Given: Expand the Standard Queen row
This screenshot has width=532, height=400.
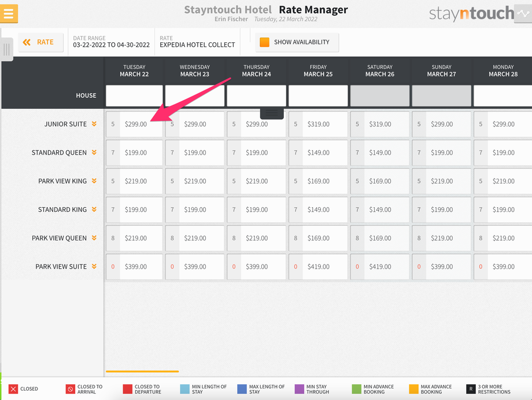Looking at the screenshot, I should [x=94, y=152].
